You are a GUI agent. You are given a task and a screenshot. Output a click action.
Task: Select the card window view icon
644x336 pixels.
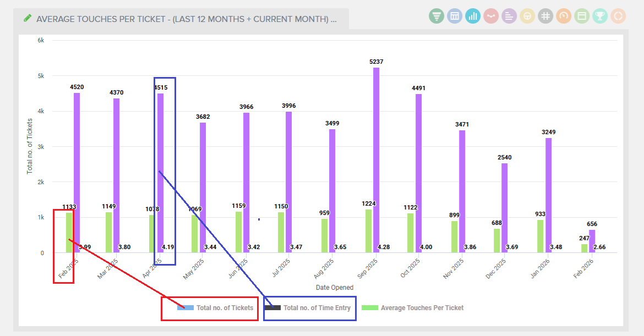click(x=582, y=16)
